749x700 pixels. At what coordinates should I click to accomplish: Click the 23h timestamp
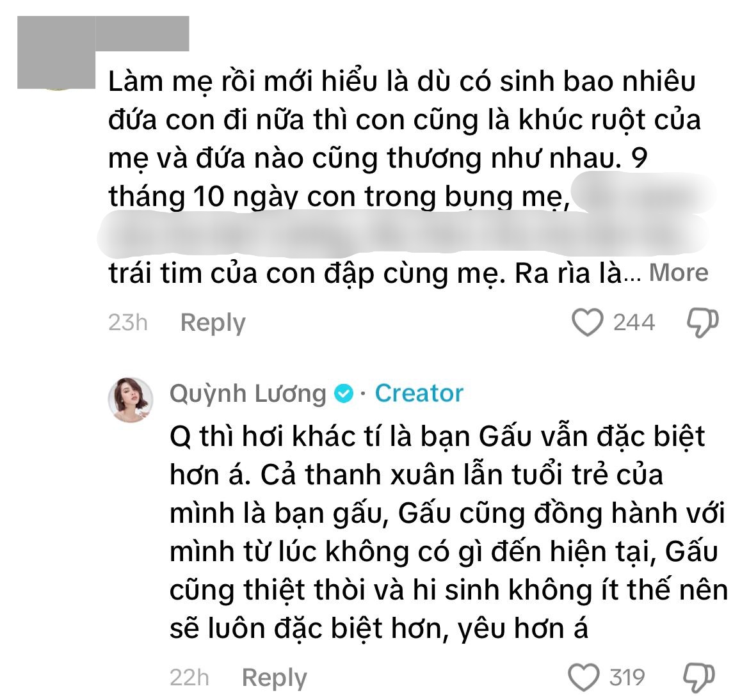click(x=127, y=322)
